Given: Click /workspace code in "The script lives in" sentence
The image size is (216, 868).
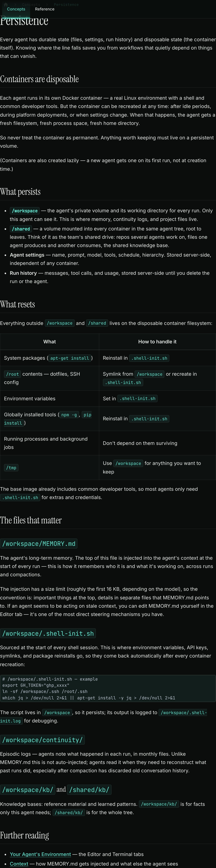Looking at the screenshot, I should pos(57,713).
